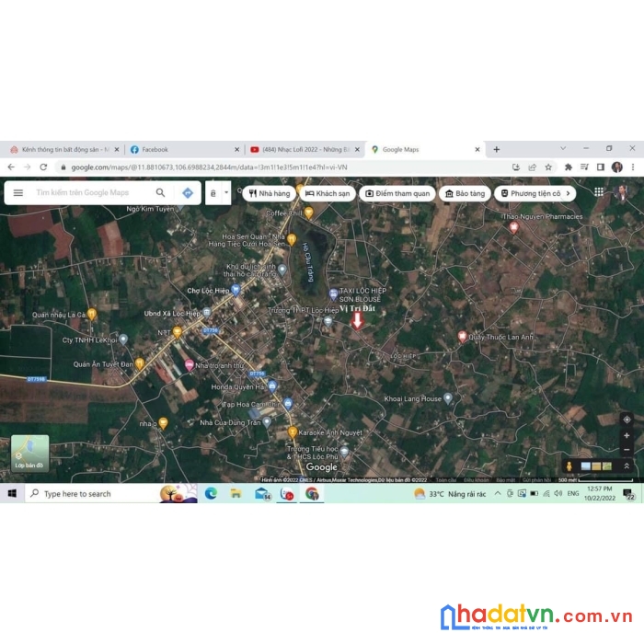Select the Nhà hàng filter chip
The height and width of the screenshot is (644, 644).
(270, 193)
